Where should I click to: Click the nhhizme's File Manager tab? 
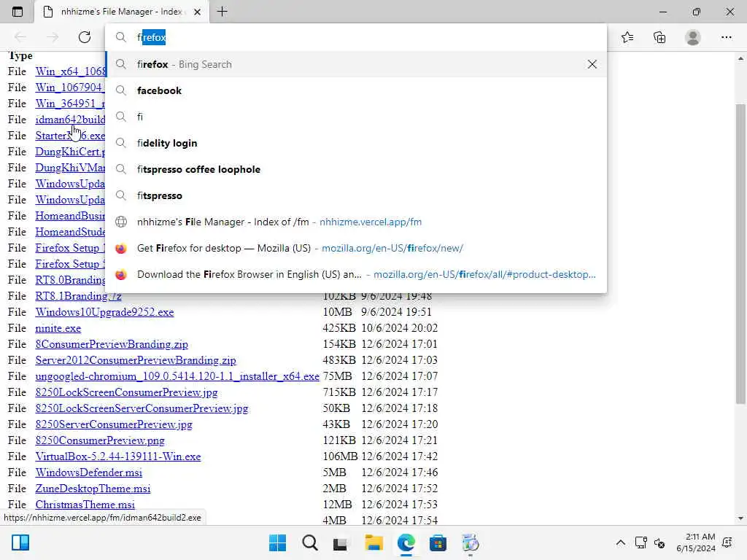click(121, 12)
